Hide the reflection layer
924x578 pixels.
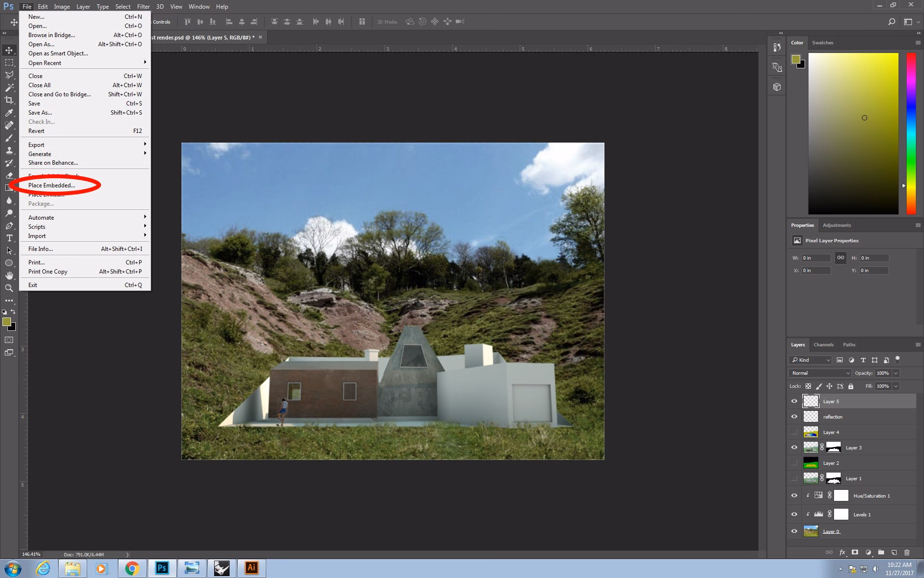[794, 417]
